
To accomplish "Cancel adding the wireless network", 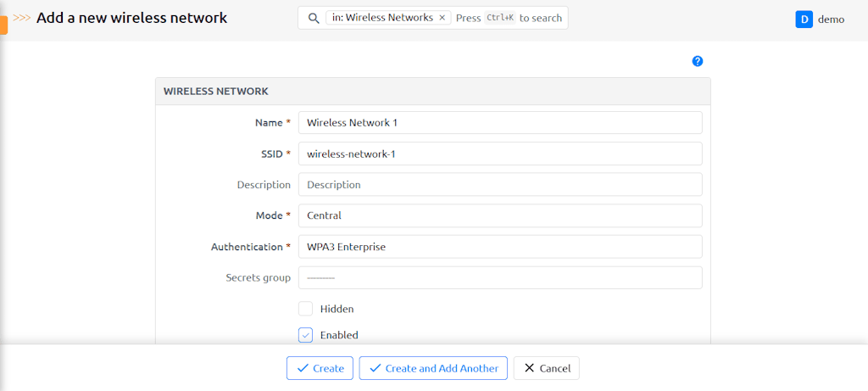I will 547,368.
